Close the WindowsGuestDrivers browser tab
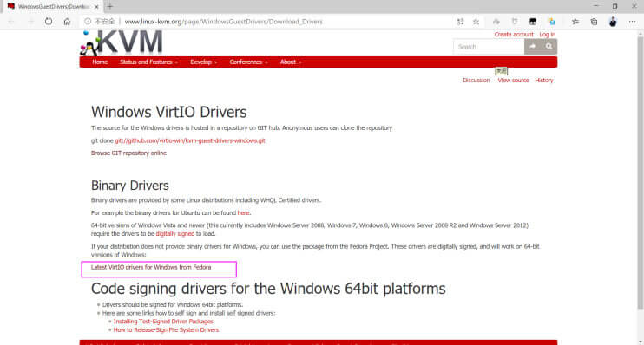This screenshot has width=644, height=345. [x=96, y=7]
